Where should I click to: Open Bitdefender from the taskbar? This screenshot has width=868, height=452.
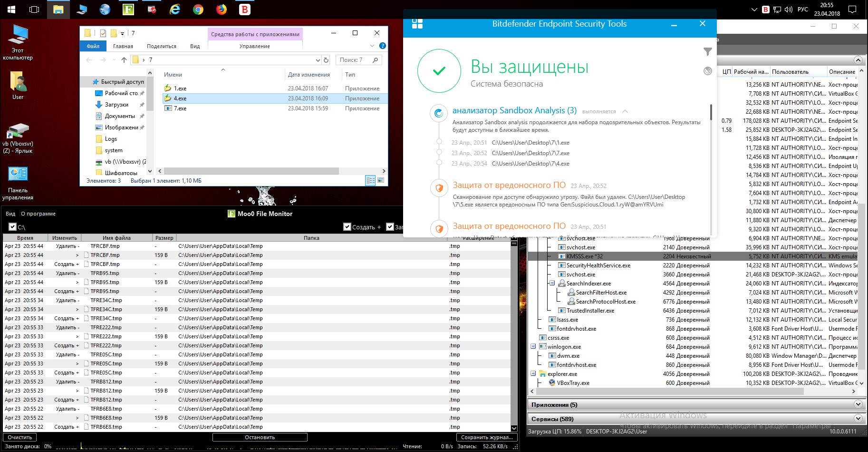click(x=245, y=10)
